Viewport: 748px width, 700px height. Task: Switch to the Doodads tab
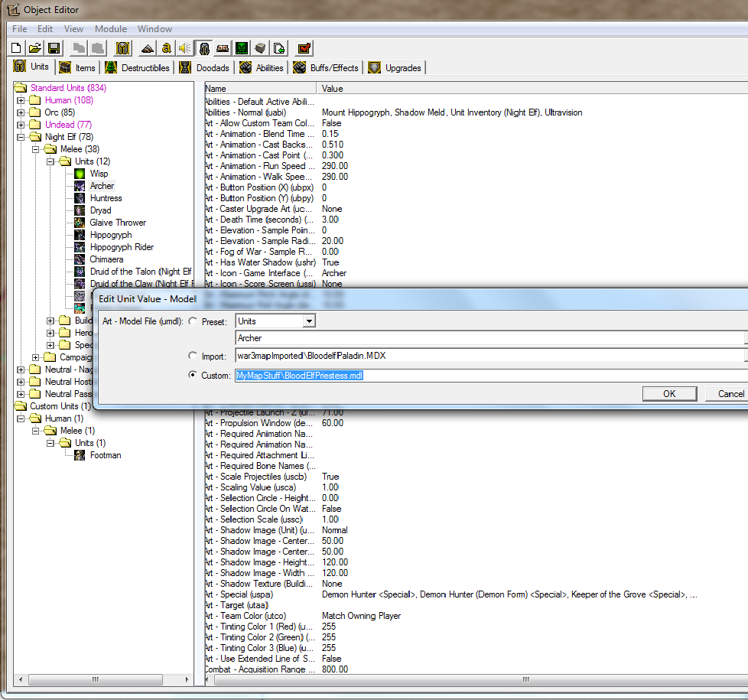[205, 68]
